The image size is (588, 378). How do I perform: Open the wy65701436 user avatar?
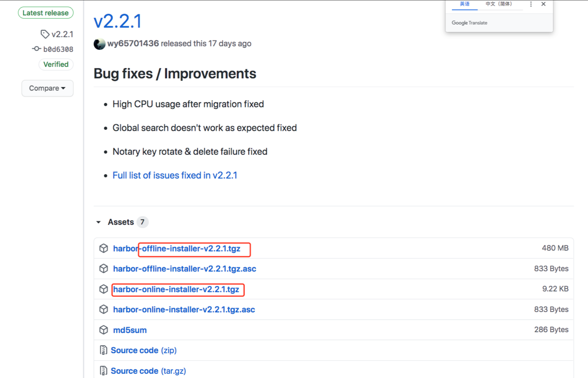click(100, 44)
